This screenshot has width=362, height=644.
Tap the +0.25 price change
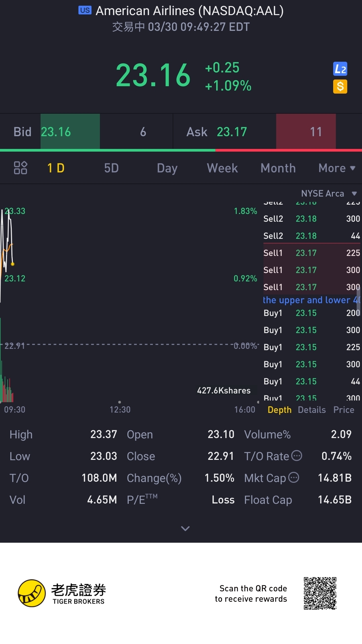222,68
